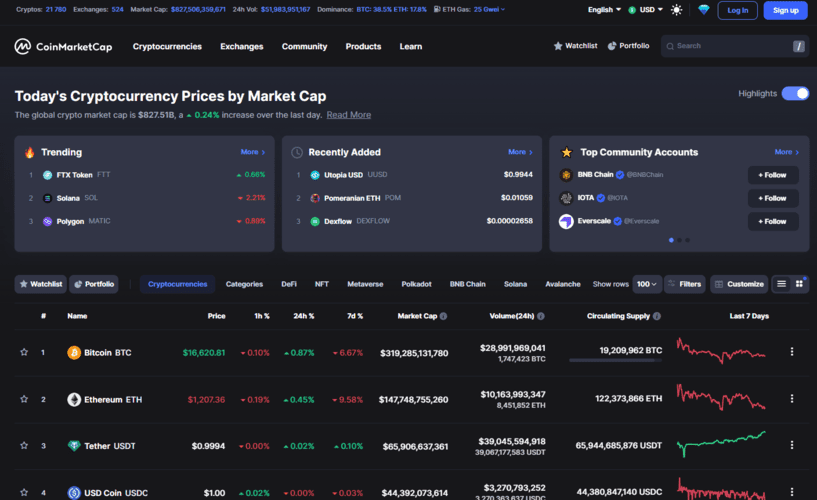Click the slash shortcut icon in search
Viewport: 817px width, 500px height.
[798, 46]
